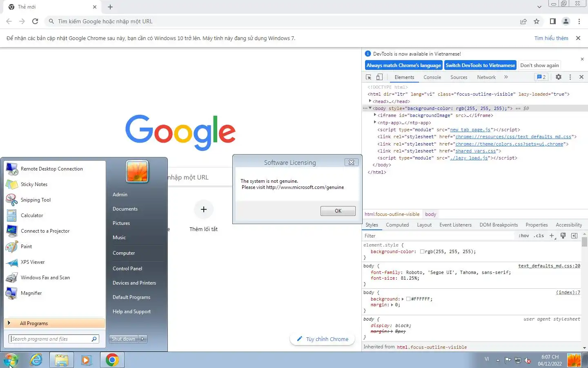588x368 pixels.
Task: Open DevTools customize three-dot menu
Action: click(x=570, y=77)
